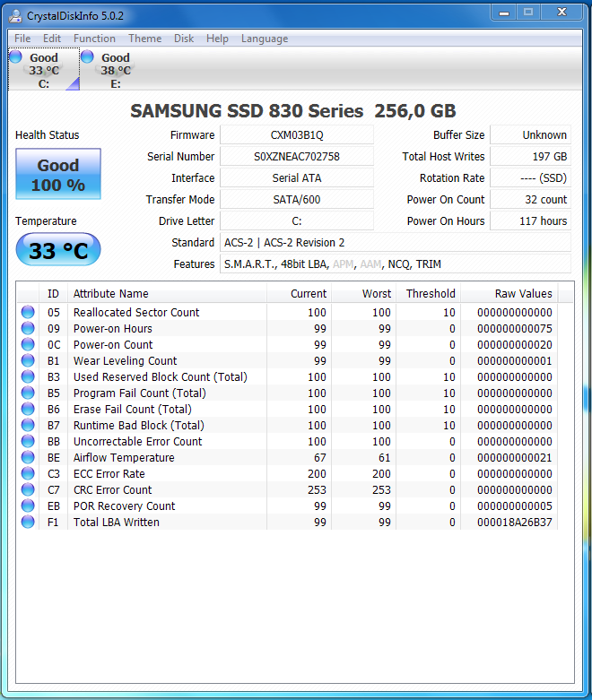Select the Airflow Temperature row name

pyautogui.click(x=124, y=457)
